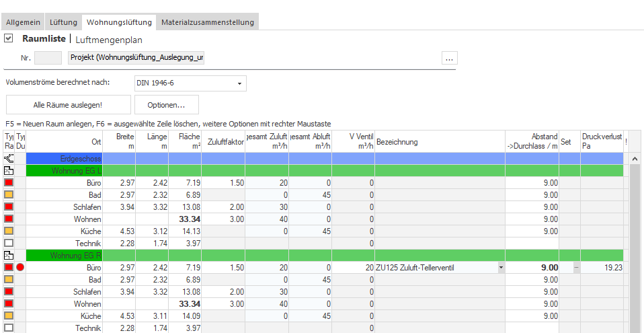Click the red circle outlet-type icon in Büro row

click(21, 267)
